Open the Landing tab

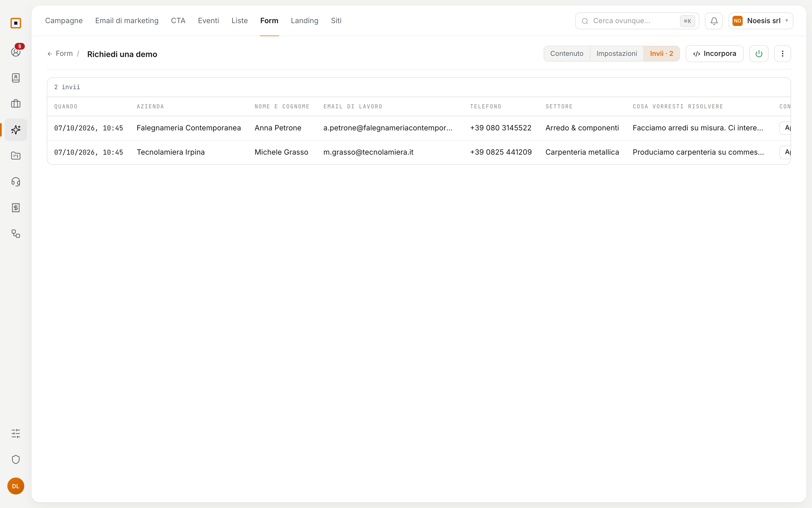click(304, 21)
